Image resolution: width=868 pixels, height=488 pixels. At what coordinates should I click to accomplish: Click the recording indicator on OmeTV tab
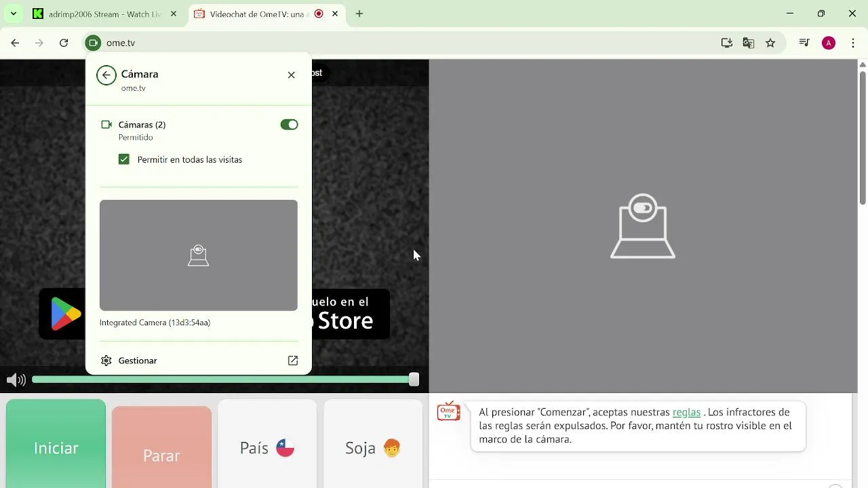[x=319, y=14]
